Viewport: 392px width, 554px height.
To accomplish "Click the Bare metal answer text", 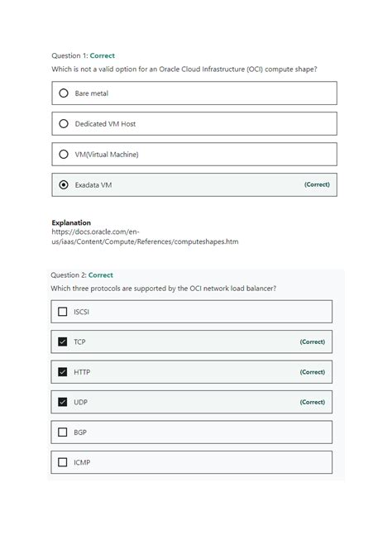I will point(92,93).
